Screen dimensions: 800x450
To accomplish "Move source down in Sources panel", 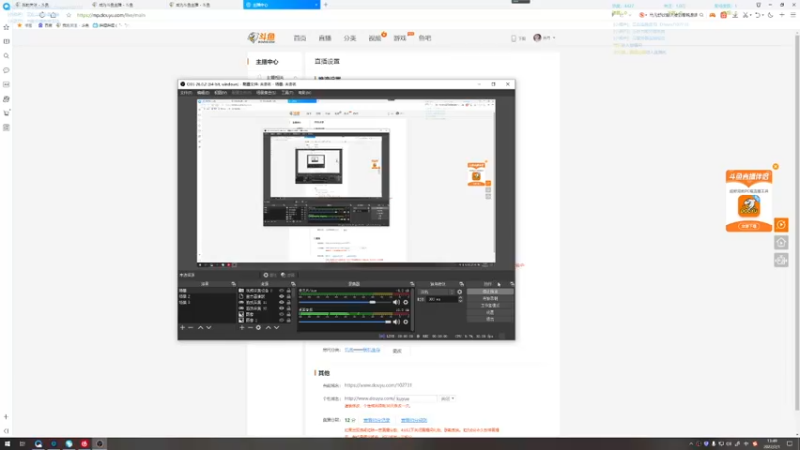I will [277, 328].
